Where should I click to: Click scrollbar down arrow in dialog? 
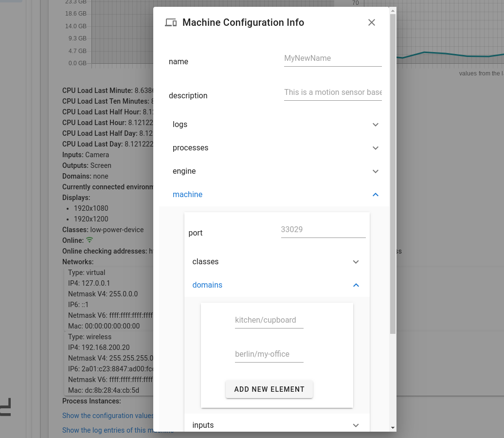click(x=393, y=428)
